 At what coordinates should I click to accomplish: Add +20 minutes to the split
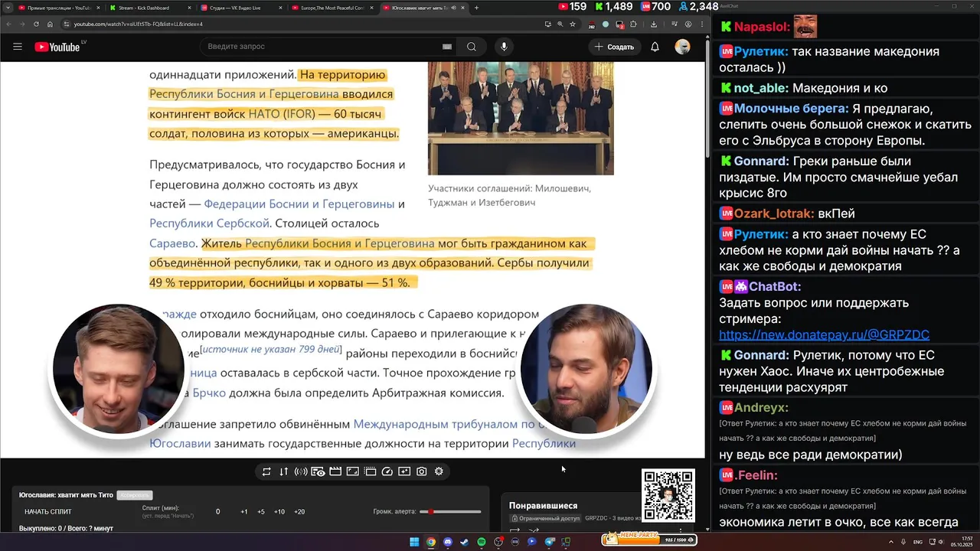point(299,512)
